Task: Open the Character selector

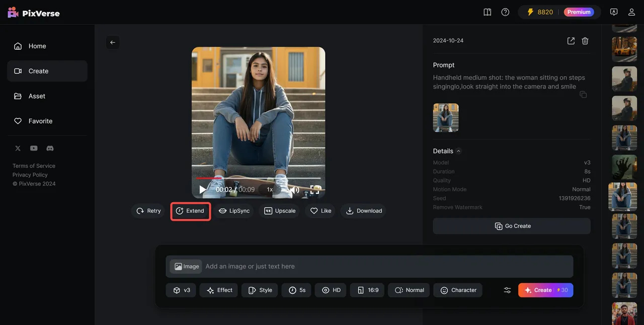Action: (x=458, y=290)
